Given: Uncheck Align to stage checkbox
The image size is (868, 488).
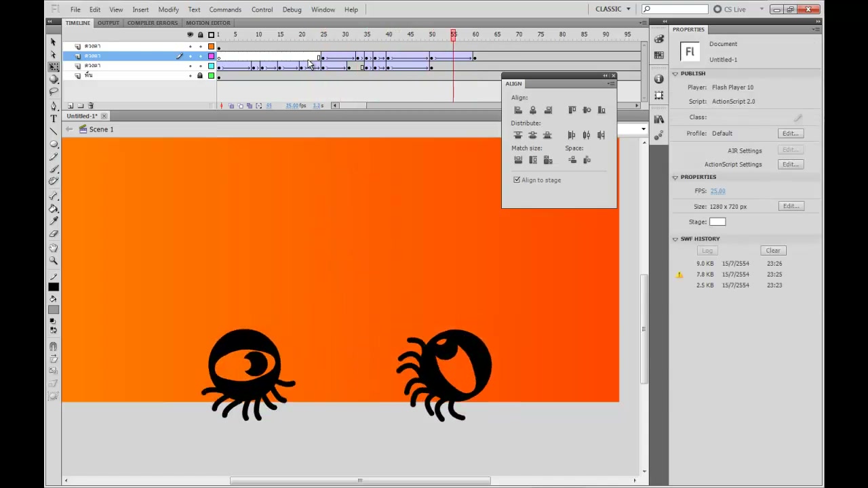Looking at the screenshot, I should pos(517,180).
